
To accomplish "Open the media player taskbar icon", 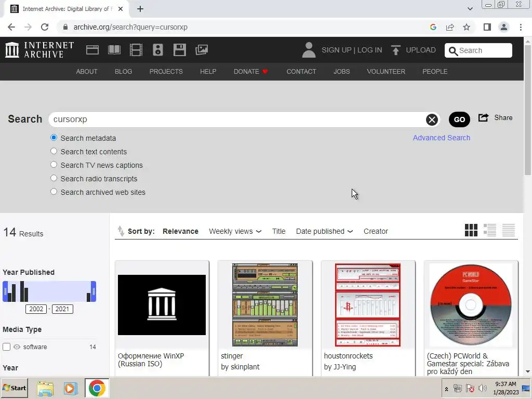I will point(70,388).
